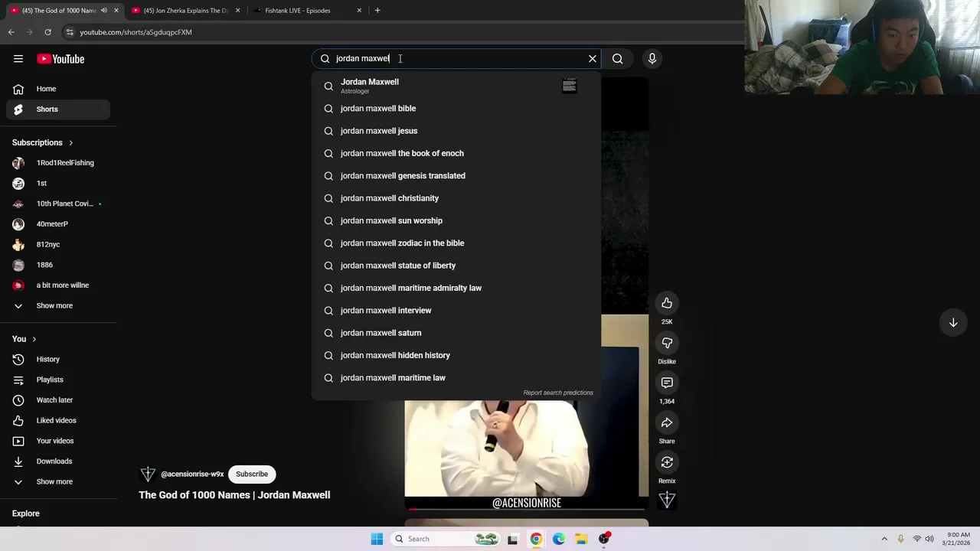
Task: Open Liked videos in the sidebar
Action: tap(58, 420)
